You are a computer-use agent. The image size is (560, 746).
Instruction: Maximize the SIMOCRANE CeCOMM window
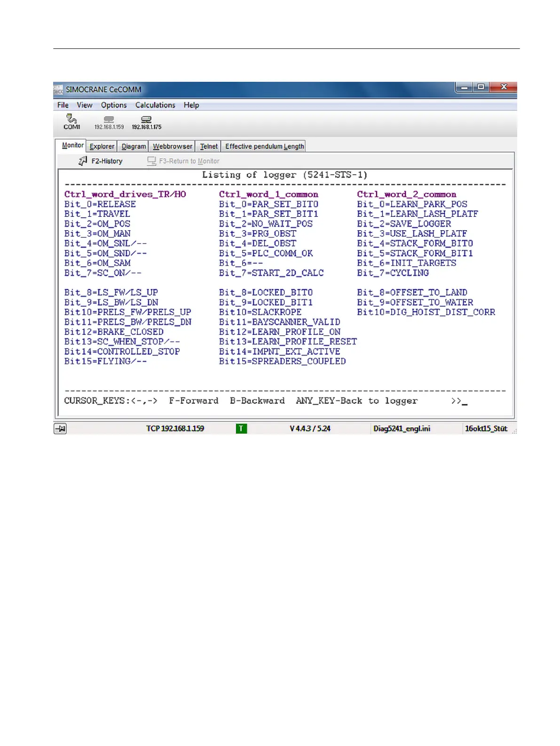point(481,87)
